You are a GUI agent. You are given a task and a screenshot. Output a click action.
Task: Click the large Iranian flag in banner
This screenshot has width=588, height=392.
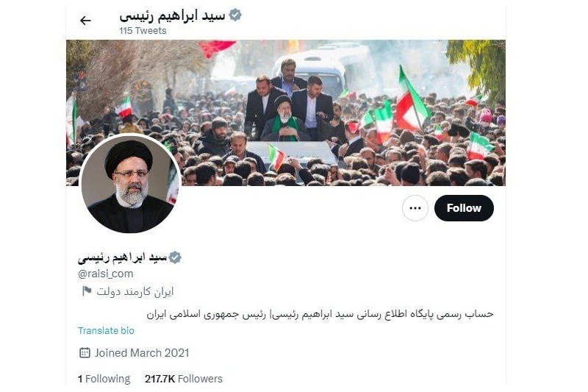click(x=411, y=99)
